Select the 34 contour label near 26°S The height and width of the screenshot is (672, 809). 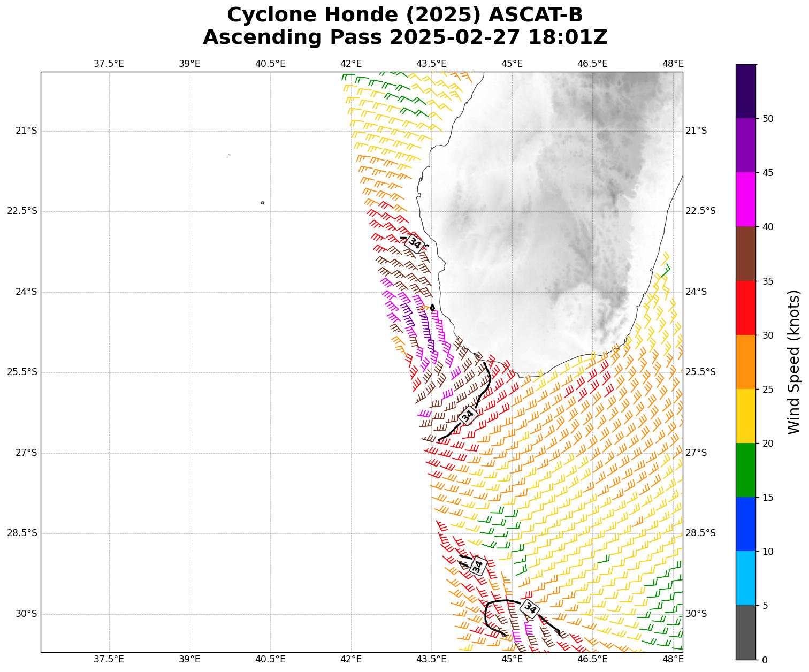[468, 415]
